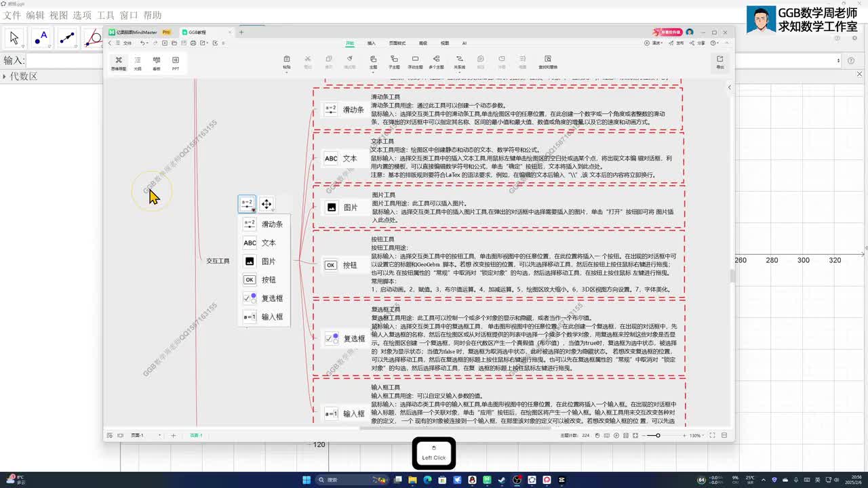Click the 导出 export button
868x488 pixels.
[720, 62]
